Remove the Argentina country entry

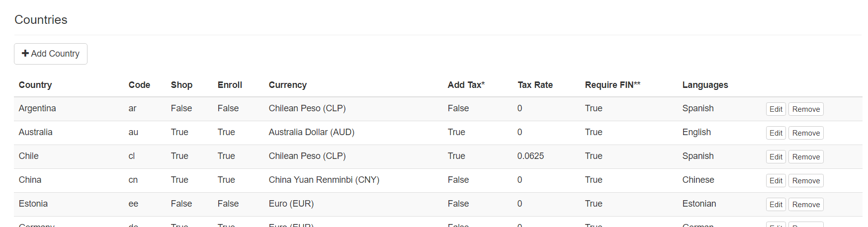[806, 109]
